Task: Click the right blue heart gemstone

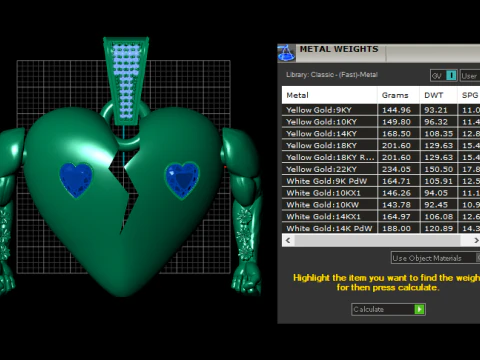Action: 182,180
